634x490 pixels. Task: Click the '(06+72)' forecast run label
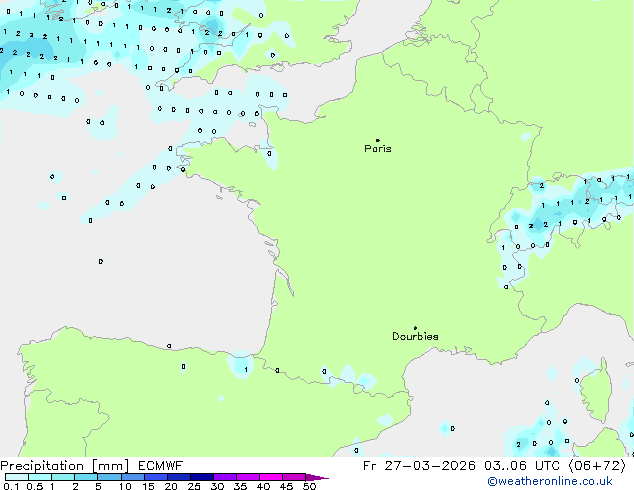pyautogui.click(x=597, y=466)
